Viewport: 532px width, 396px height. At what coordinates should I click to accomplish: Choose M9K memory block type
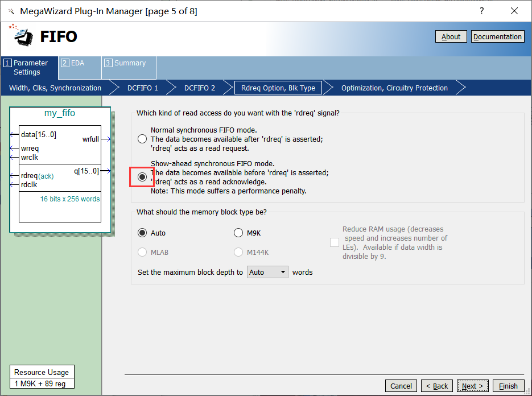coord(238,233)
